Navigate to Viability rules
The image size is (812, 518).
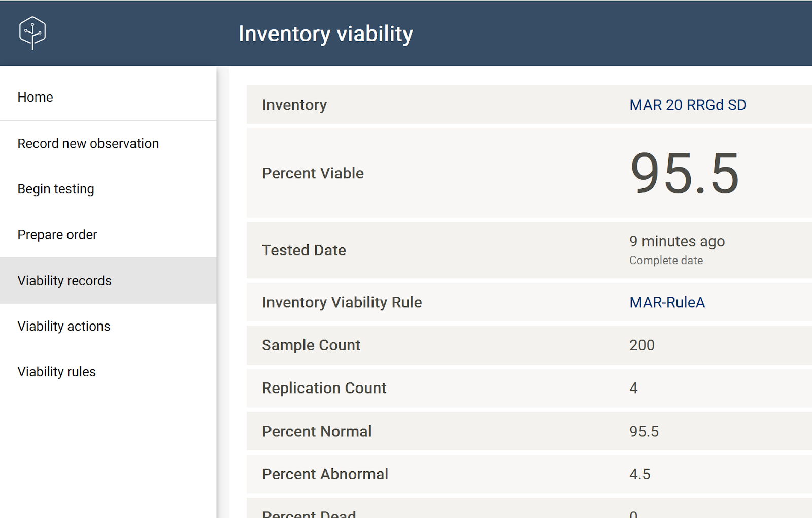(108, 372)
